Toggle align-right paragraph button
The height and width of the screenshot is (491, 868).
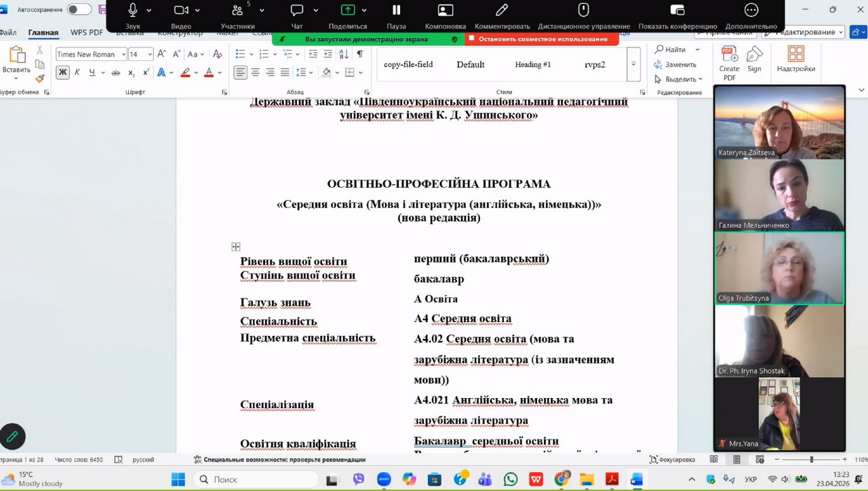270,73
